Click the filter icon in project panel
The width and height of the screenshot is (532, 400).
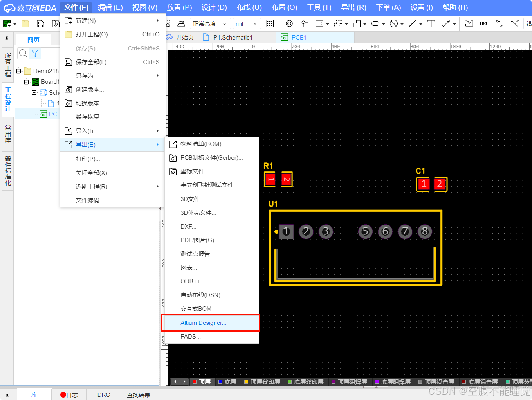[x=35, y=53]
